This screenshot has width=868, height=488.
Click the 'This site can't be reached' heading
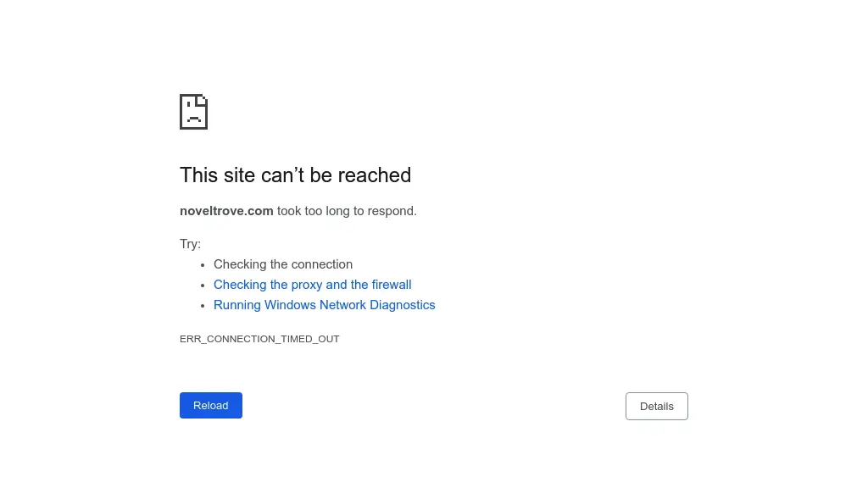point(295,175)
